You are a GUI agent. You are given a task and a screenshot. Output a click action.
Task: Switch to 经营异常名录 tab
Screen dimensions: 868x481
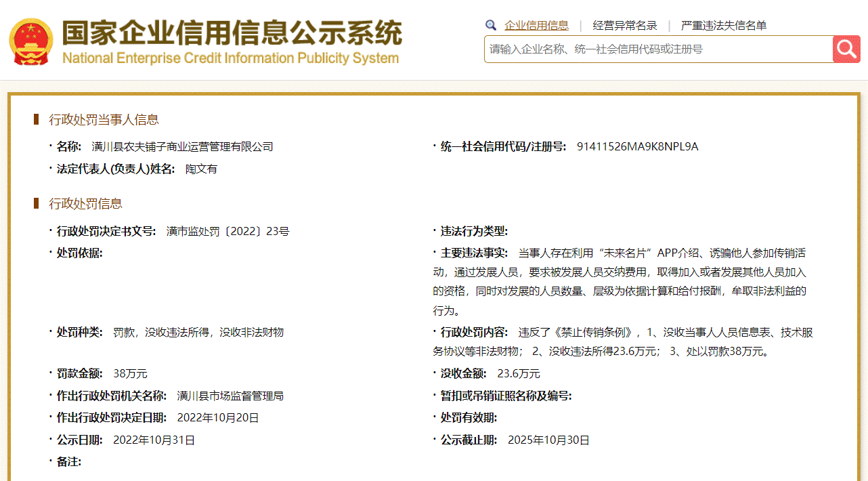coord(625,26)
